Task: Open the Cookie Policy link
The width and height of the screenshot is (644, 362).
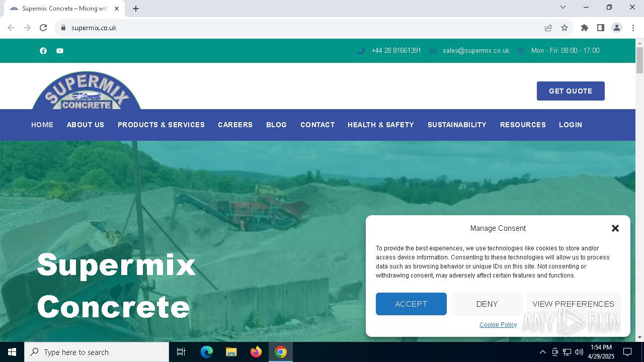Action: click(498, 325)
